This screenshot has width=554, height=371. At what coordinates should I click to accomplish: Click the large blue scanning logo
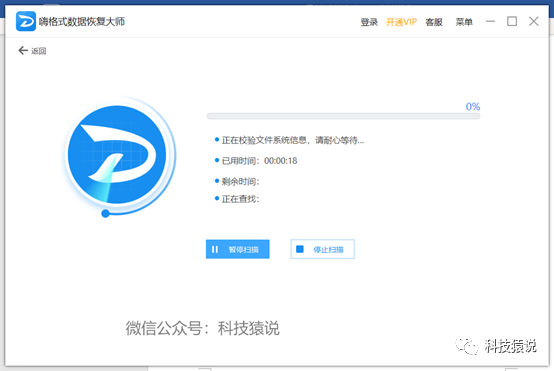[x=117, y=155]
